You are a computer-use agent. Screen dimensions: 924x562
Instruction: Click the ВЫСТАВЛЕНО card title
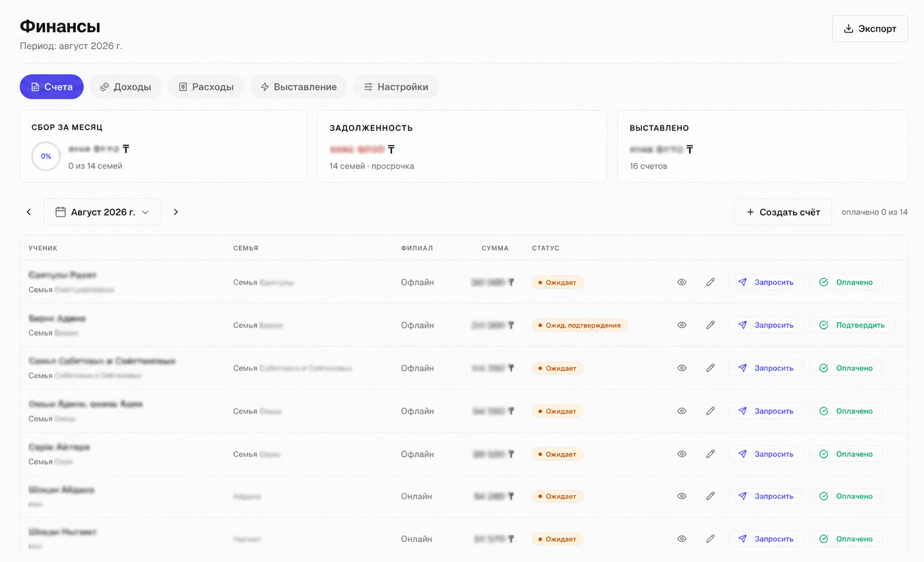659,128
